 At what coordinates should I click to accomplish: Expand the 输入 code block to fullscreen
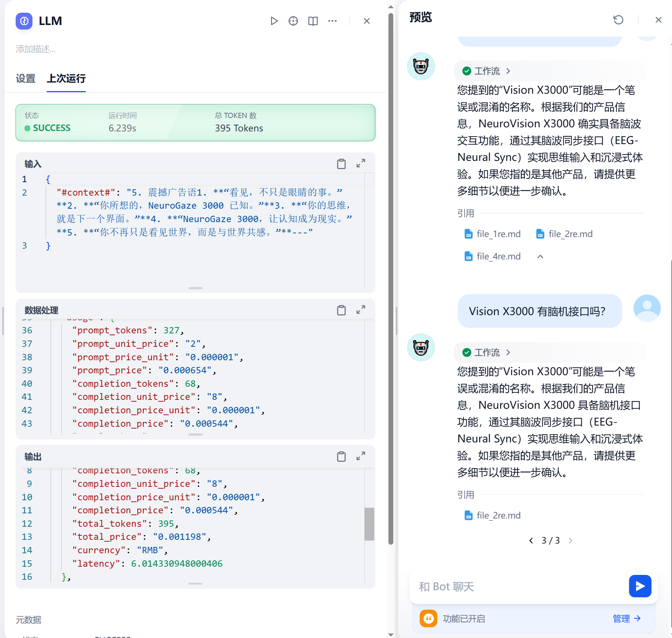361,164
